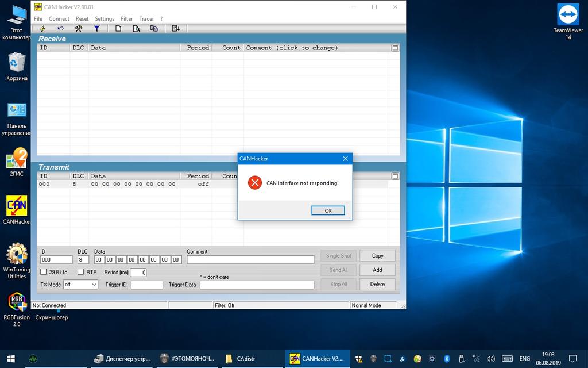This screenshot has height=368, width=588.
Task: Click the page-with-magnifier toolbar icon
Action: tap(136, 28)
